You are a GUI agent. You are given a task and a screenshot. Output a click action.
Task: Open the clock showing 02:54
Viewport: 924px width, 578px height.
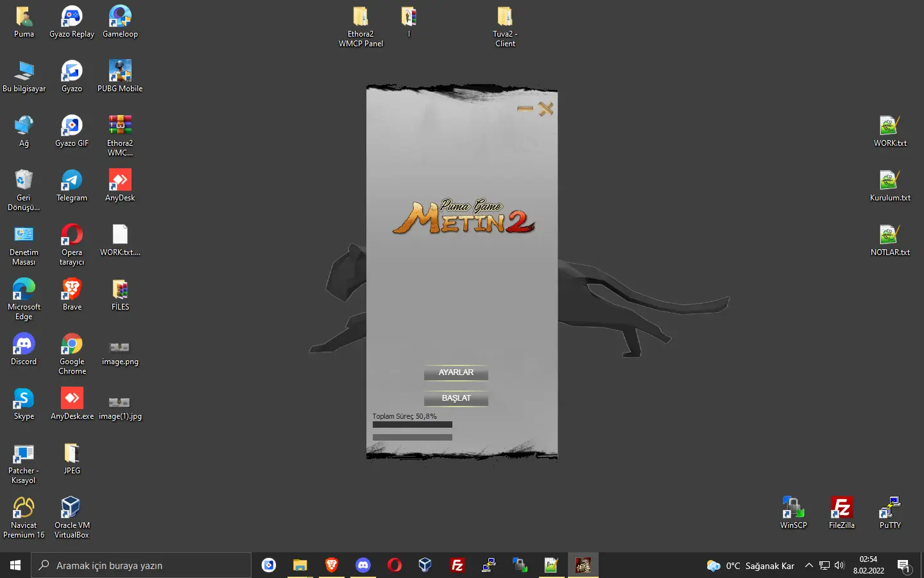coord(868,565)
